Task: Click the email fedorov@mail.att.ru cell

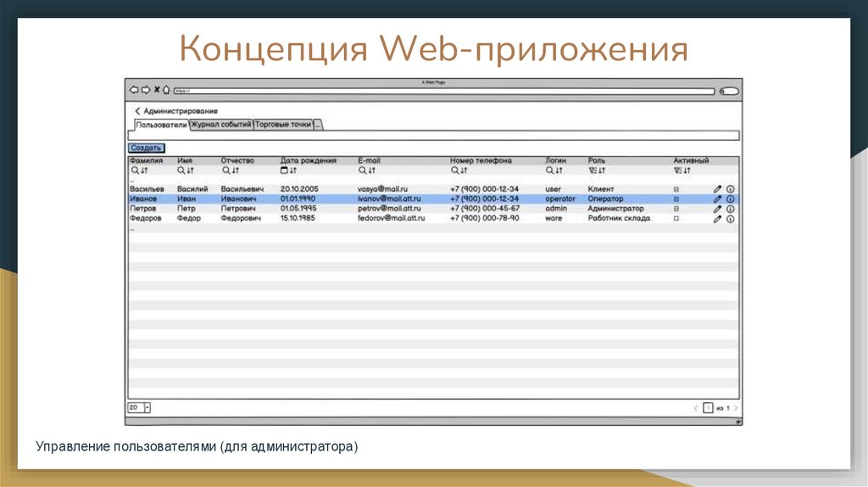Action: point(392,218)
